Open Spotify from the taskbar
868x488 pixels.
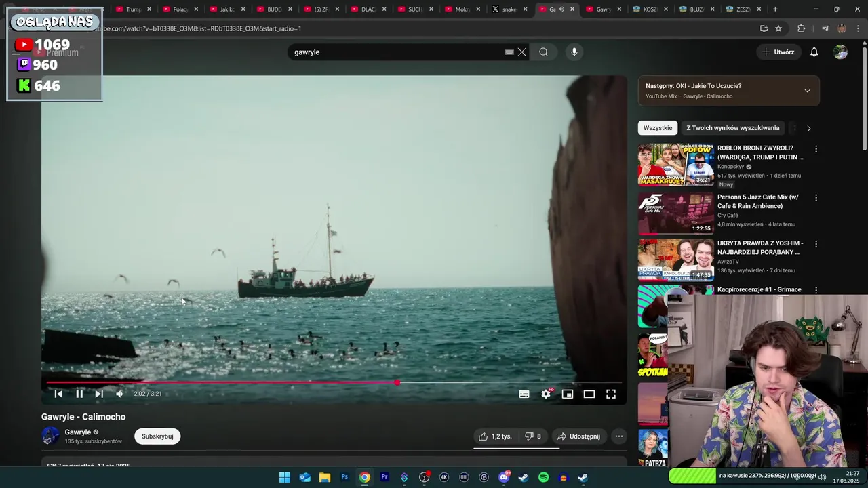tap(543, 477)
